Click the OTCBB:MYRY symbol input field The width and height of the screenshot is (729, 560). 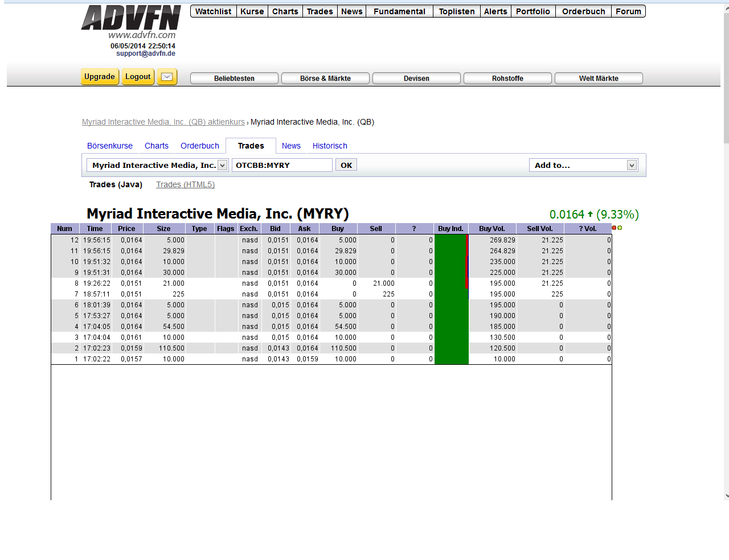(x=282, y=165)
